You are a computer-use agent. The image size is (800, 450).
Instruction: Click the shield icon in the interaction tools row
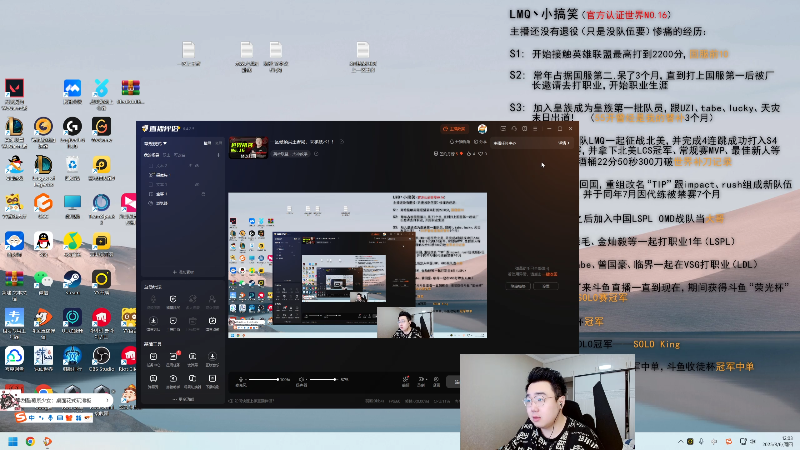(x=173, y=299)
